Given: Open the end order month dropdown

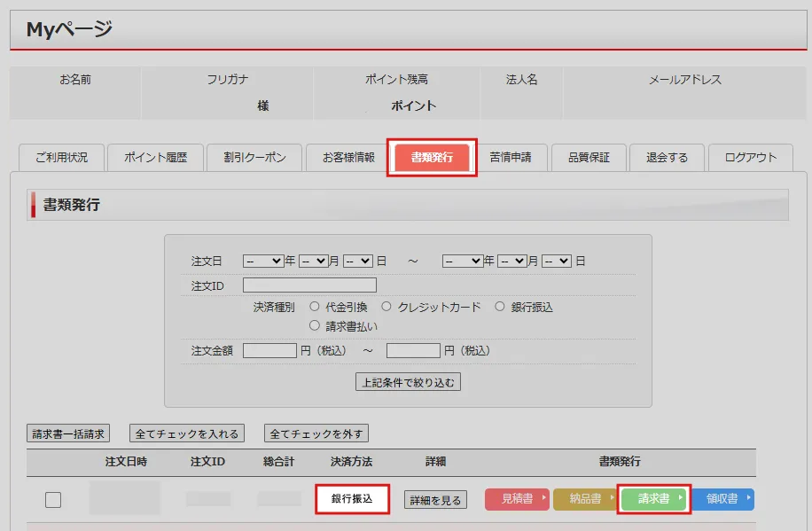Looking at the screenshot, I should pyautogui.click(x=512, y=262).
